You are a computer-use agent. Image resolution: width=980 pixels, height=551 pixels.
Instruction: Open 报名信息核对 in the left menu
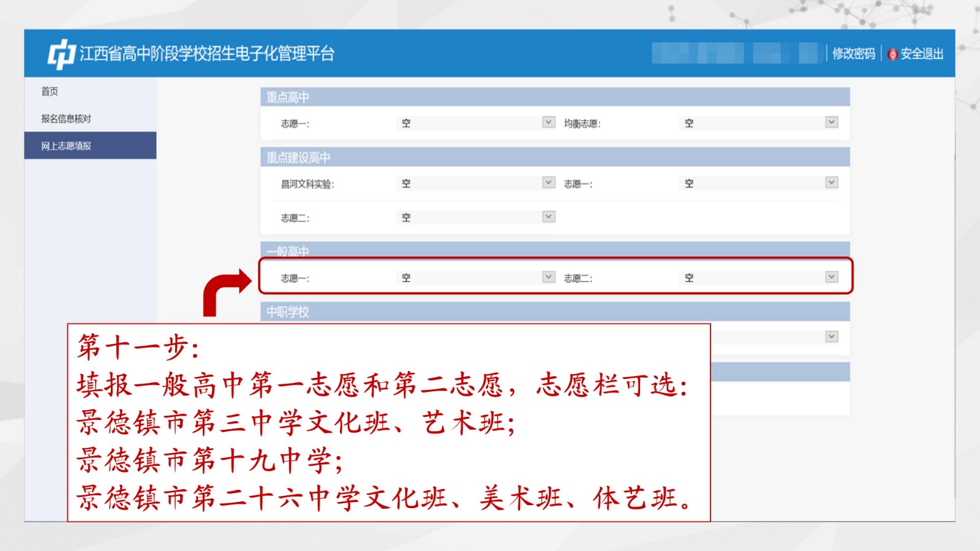pyautogui.click(x=66, y=119)
